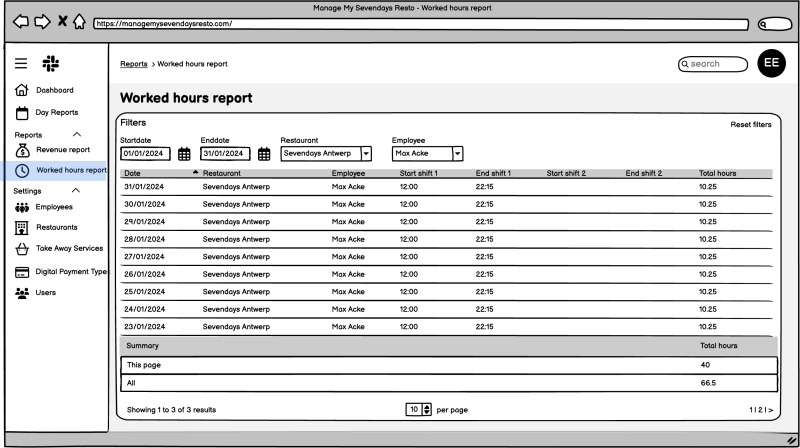Image resolution: width=800 pixels, height=448 pixels.
Task: Click the search field in header
Action: click(712, 64)
